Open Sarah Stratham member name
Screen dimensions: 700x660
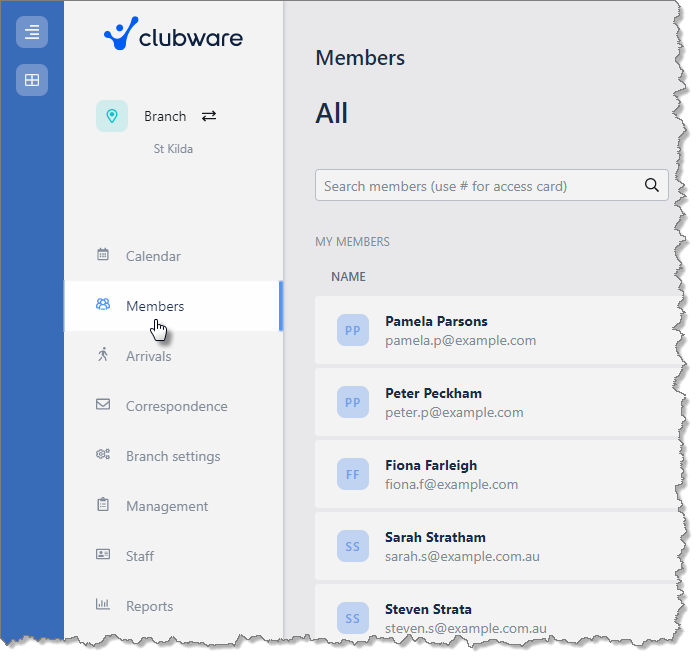point(435,538)
